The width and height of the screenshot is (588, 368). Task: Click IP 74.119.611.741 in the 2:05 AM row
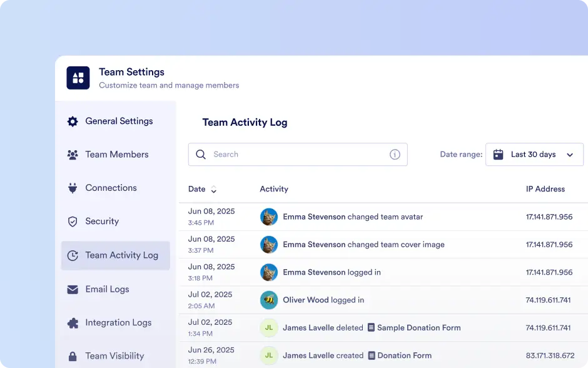coord(548,300)
